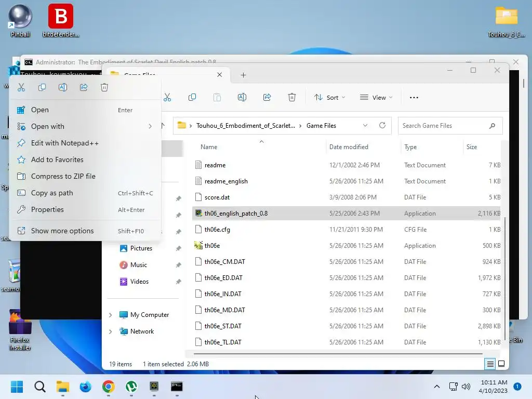Click Rename icon in Explorer toolbar
The image size is (532, 399).
coord(242,98)
